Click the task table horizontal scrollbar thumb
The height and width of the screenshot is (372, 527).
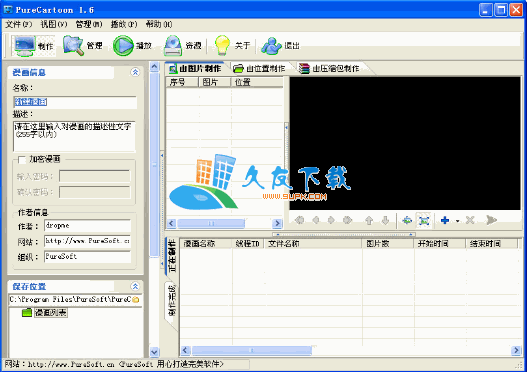click(252, 350)
